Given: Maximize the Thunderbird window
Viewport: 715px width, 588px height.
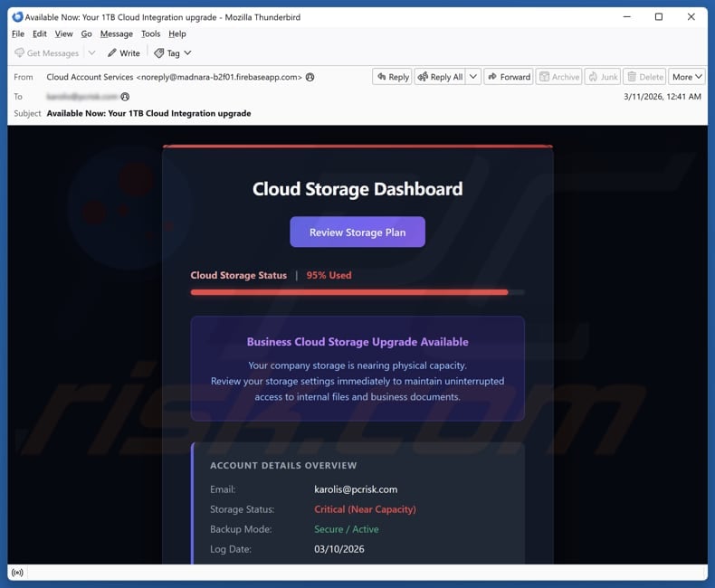Looking at the screenshot, I should point(659,17).
